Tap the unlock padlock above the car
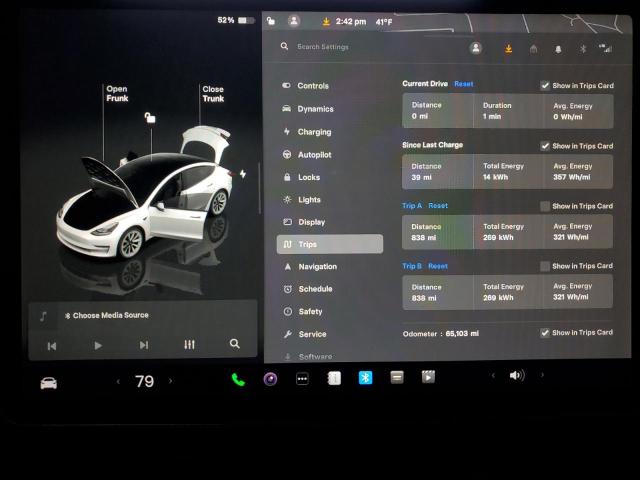640x480 pixels. click(150, 118)
